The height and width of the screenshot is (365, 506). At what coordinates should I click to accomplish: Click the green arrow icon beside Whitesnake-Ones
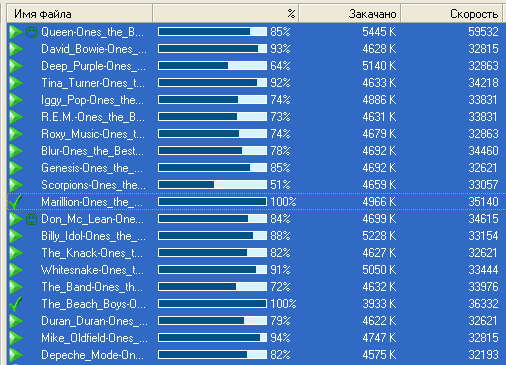(x=16, y=270)
